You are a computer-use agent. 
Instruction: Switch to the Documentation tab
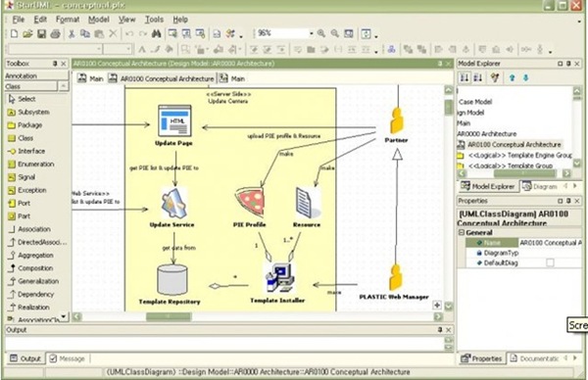click(x=534, y=358)
